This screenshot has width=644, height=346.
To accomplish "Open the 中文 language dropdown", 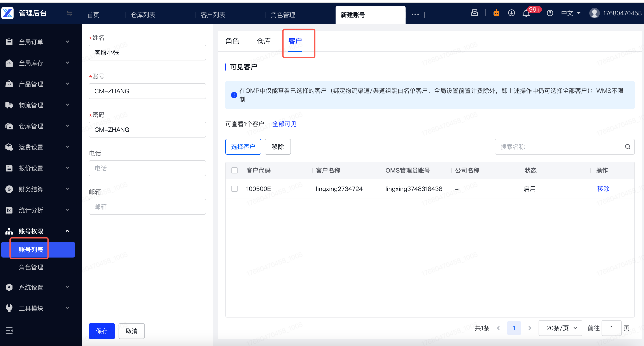I will [570, 13].
